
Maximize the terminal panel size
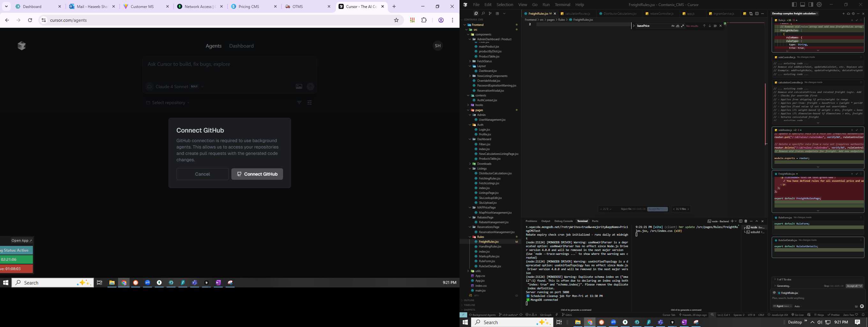757,221
